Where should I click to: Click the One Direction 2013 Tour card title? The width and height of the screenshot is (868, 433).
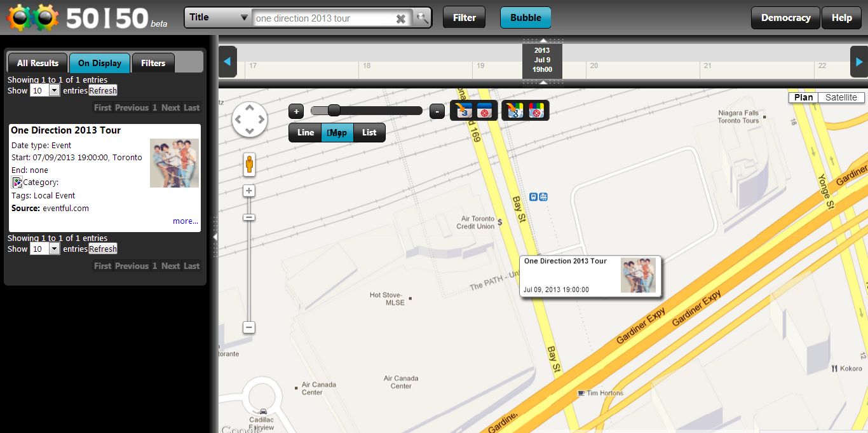(x=66, y=130)
